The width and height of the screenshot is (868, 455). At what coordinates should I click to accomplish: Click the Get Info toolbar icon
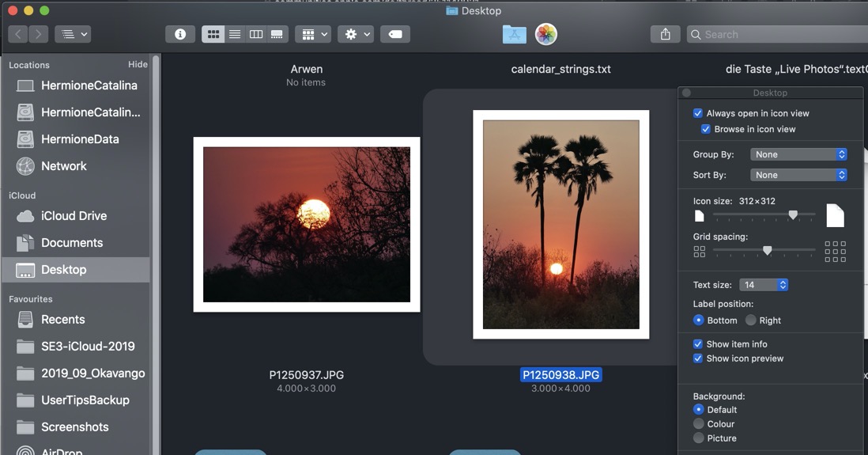[180, 34]
